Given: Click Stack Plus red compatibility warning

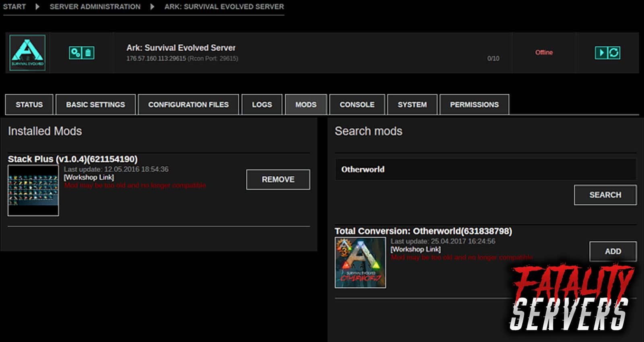Looking at the screenshot, I should click(135, 185).
